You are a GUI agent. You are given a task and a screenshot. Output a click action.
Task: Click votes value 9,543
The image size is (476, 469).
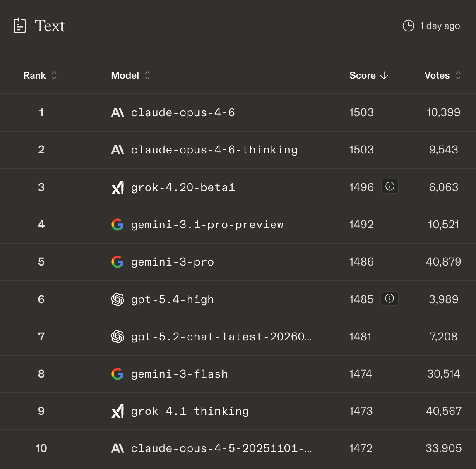(444, 150)
